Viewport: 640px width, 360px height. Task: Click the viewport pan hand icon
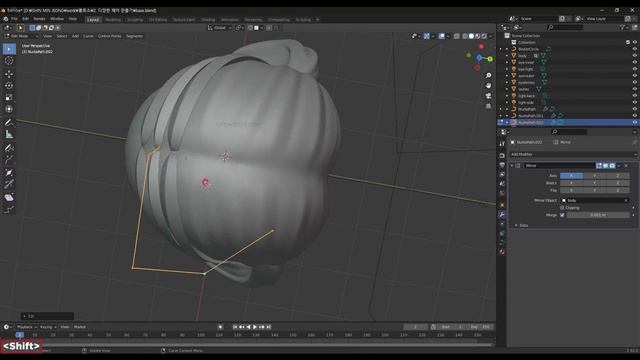pos(488,86)
